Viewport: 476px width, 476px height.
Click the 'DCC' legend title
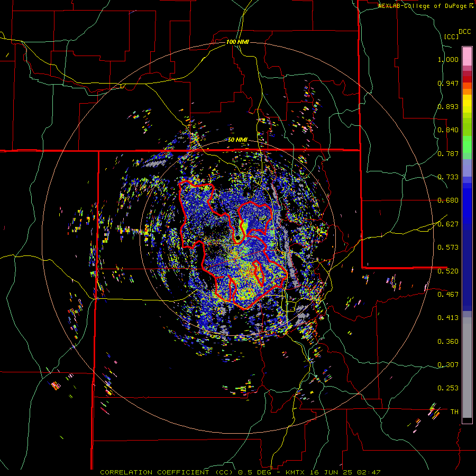pyautogui.click(x=464, y=32)
